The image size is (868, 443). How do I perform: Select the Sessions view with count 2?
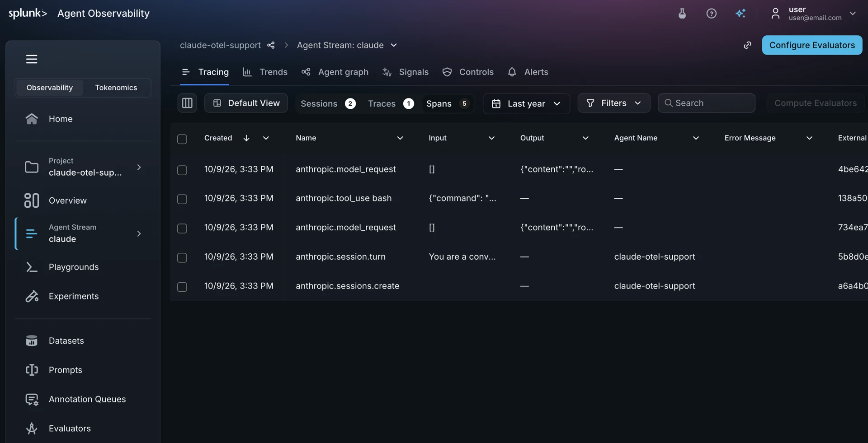point(328,104)
